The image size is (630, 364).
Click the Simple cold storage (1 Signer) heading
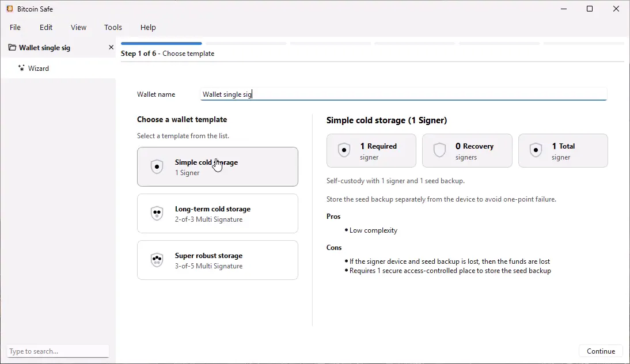[x=386, y=120]
